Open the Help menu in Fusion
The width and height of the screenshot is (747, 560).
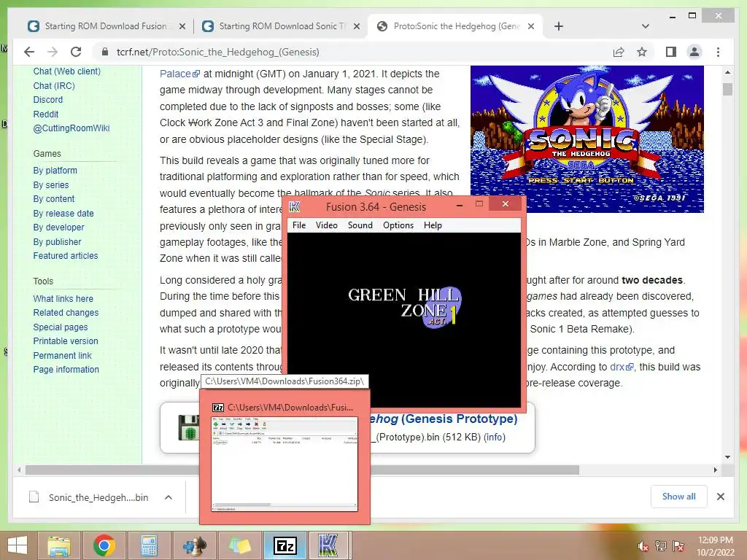433,225
